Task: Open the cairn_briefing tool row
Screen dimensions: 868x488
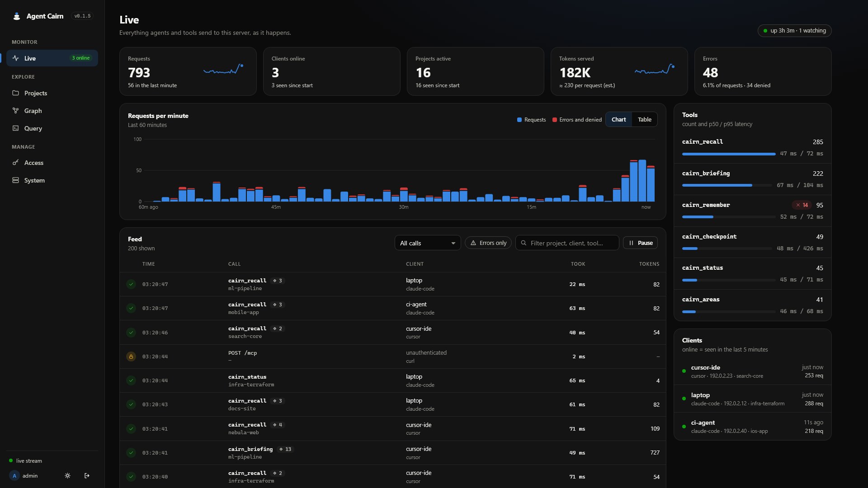Action: tap(752, 179)
